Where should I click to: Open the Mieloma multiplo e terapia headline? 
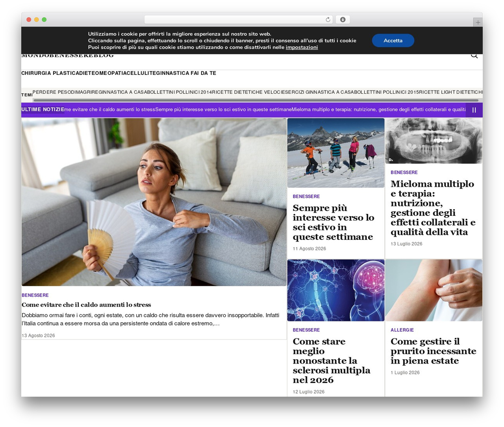tap(433, 208)
